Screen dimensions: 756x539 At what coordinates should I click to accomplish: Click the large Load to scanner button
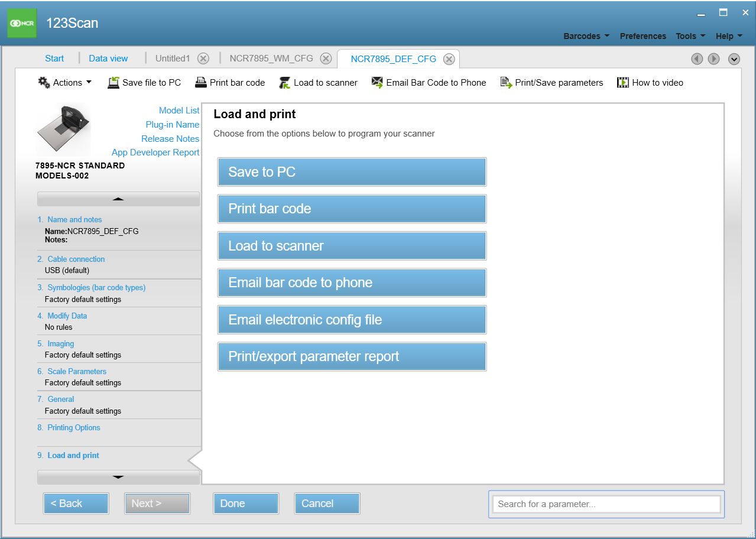(x=352, y=246)
